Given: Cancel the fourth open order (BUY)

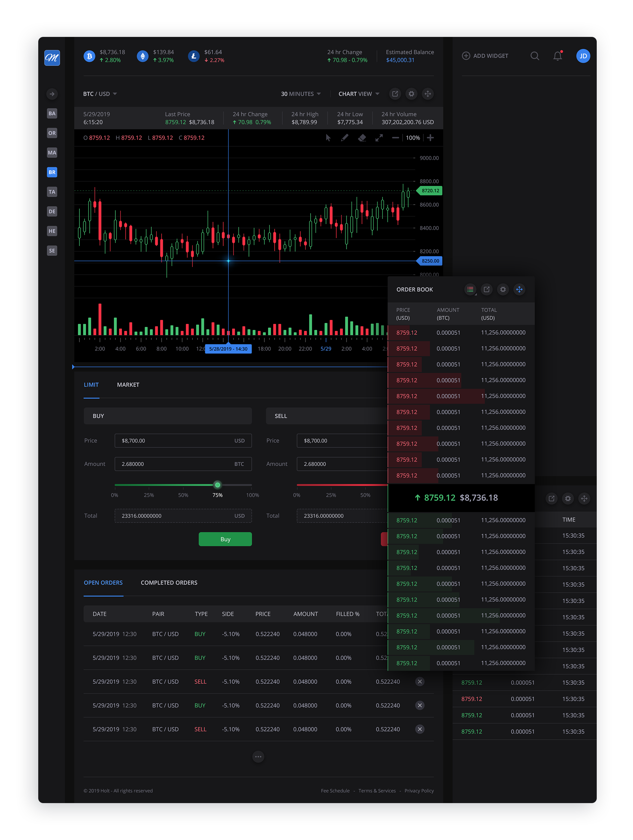Looking at the screenshot, I should pos(420,706).
